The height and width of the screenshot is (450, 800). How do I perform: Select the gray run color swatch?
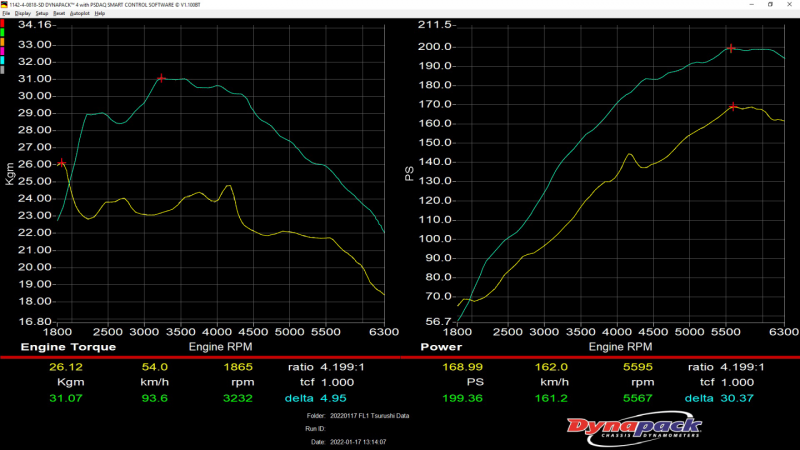click(x=3, y=68)
